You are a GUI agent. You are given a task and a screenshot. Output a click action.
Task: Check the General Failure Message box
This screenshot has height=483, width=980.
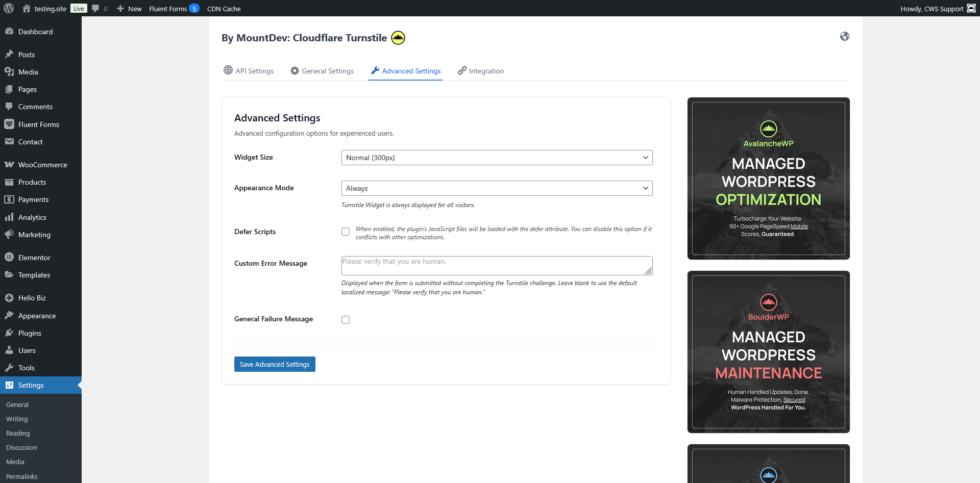(x=346, y=319)
